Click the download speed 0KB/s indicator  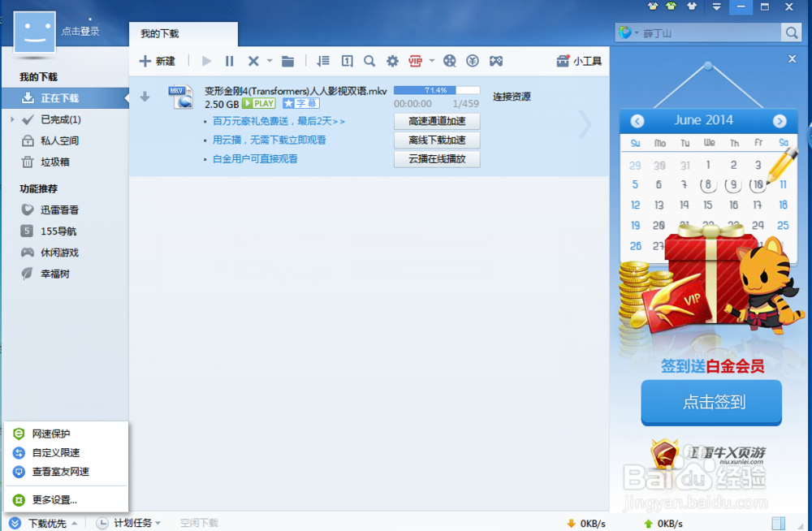point(587,524)
